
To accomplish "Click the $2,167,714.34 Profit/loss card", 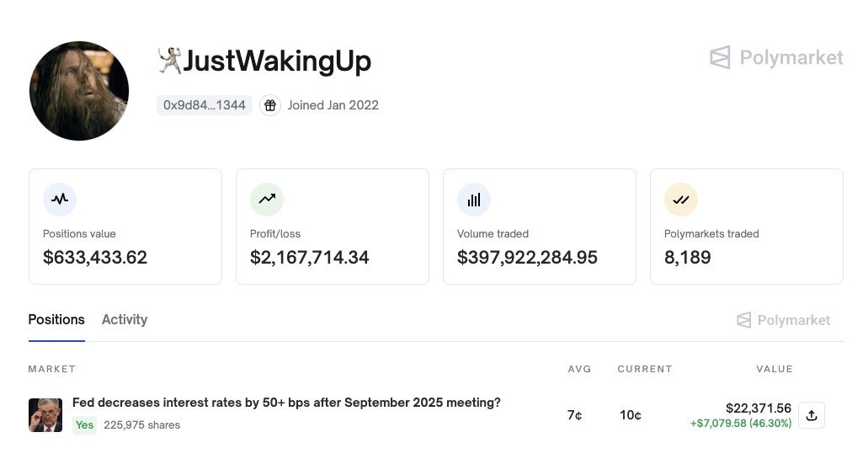I will click(x=333, y=227).
